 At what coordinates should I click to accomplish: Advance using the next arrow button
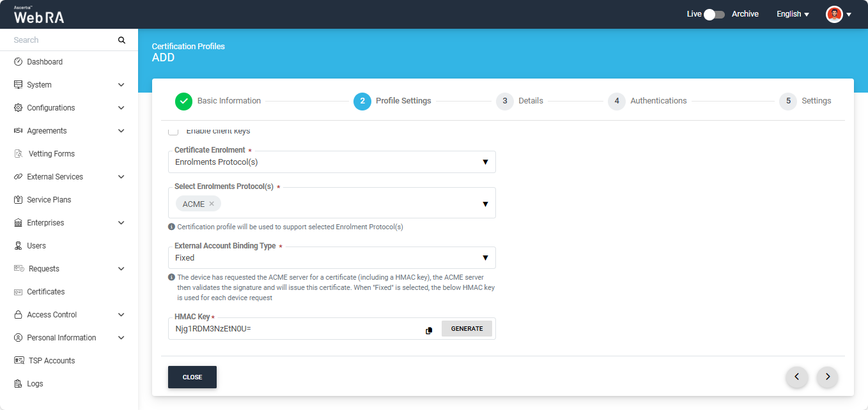point(827,377)
